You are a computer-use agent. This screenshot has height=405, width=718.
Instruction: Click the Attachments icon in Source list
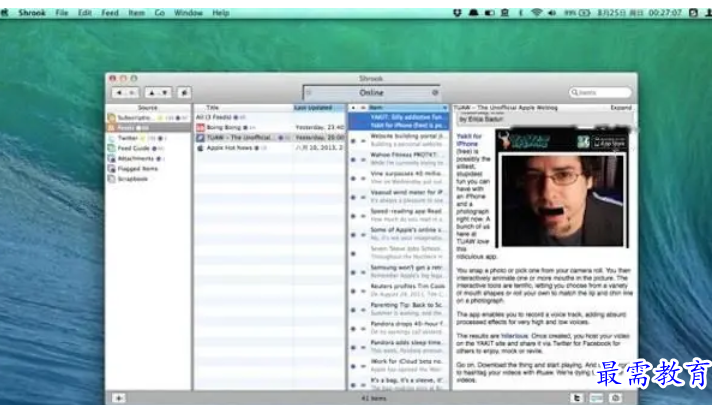tap(111, 159)
